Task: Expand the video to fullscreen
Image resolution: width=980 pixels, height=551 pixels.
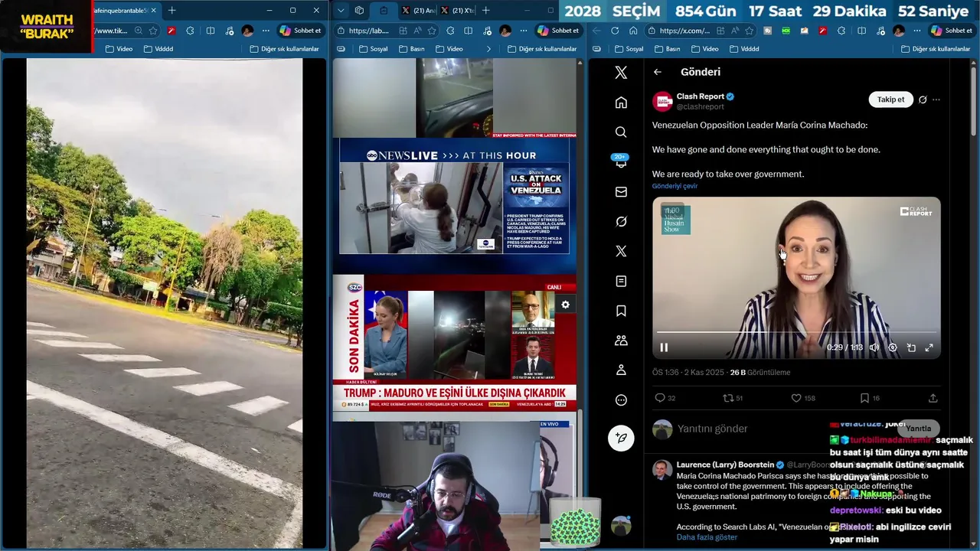Action: (929, 347)
